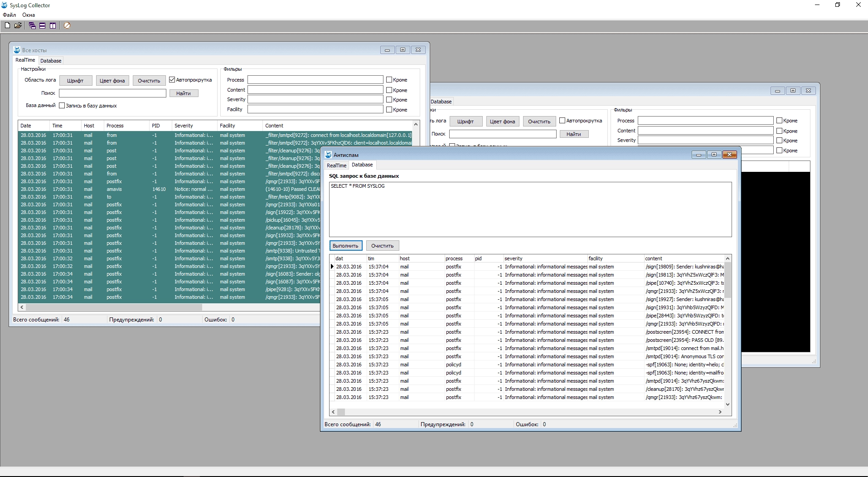Maximize the background child window behind Антиспам
This screenshot has width=868, height=477.
pos(793,91)
